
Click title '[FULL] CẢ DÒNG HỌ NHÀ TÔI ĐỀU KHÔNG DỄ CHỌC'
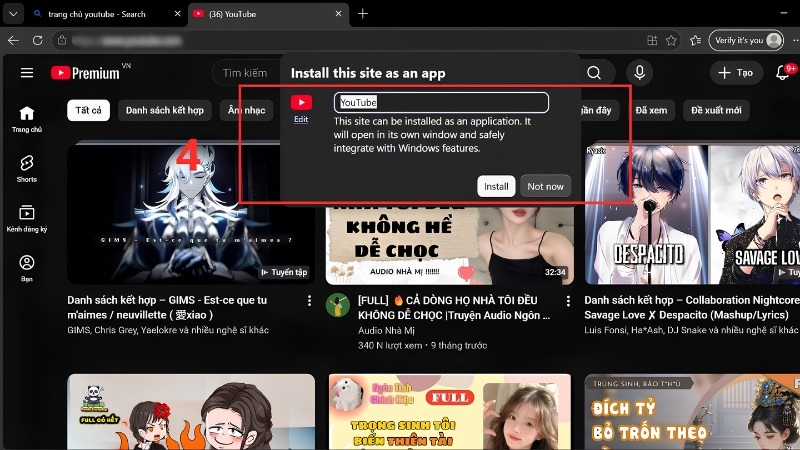454,308
